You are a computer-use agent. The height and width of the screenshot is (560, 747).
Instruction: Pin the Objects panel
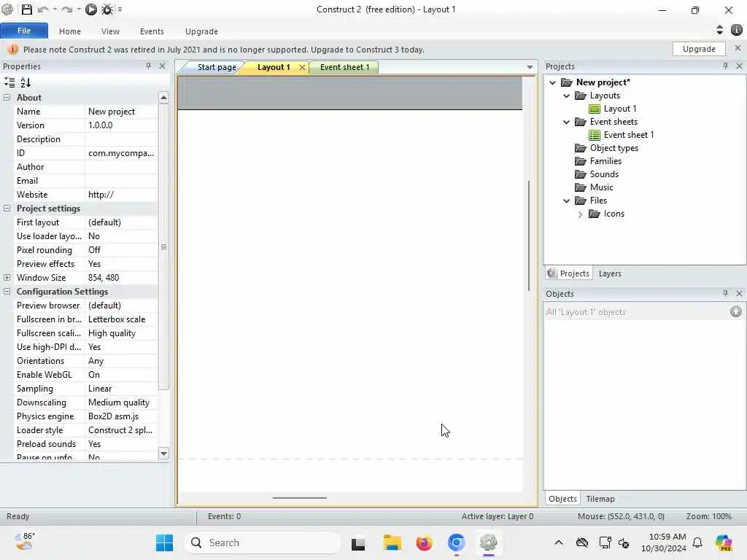coord(726,293)
